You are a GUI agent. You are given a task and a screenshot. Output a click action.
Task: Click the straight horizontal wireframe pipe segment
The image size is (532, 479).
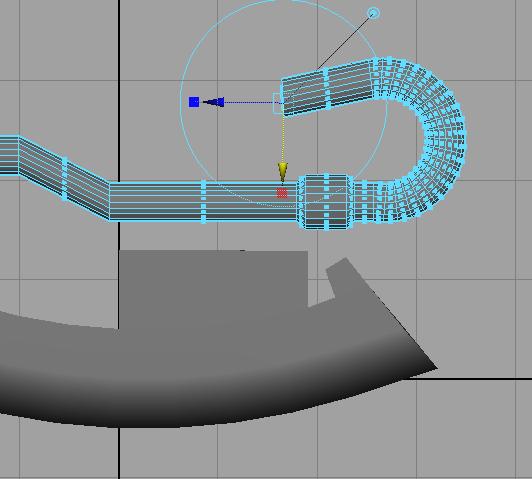tap(203, 202)
